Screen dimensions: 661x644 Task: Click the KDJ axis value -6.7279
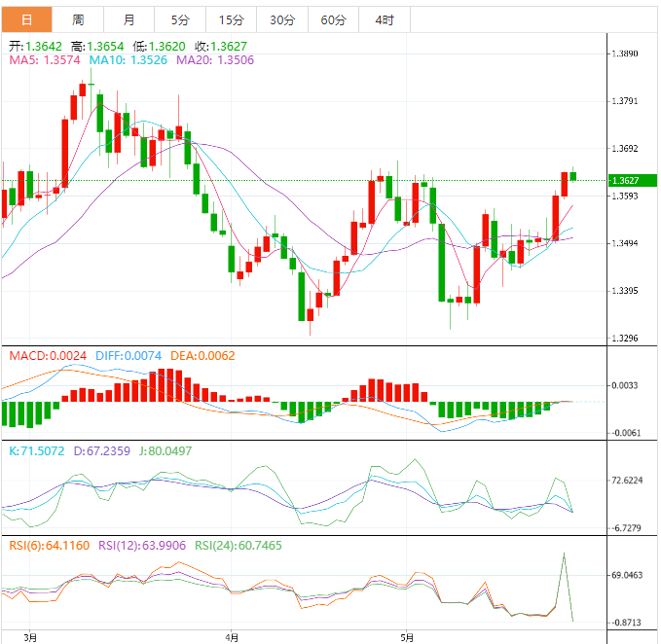coord(626,528)
